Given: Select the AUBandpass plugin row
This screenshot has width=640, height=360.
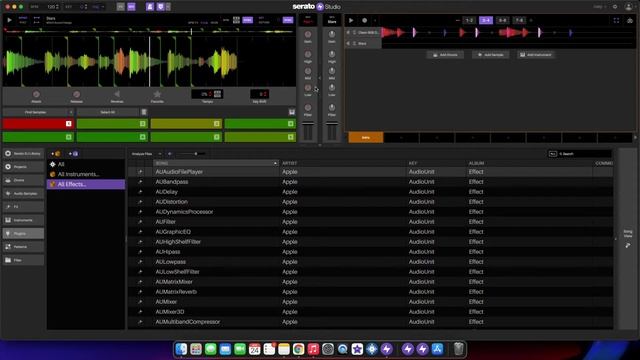Looking at the screenshot, I should point(370,182).
